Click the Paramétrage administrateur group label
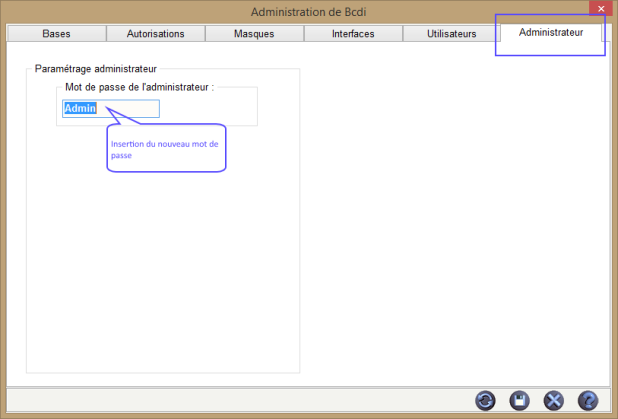 coord(96,69)
